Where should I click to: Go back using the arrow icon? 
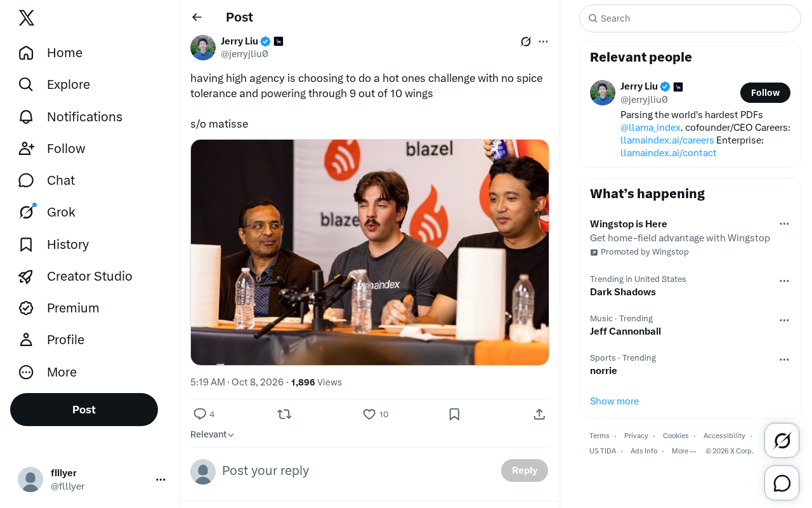[x=197, y=17]
